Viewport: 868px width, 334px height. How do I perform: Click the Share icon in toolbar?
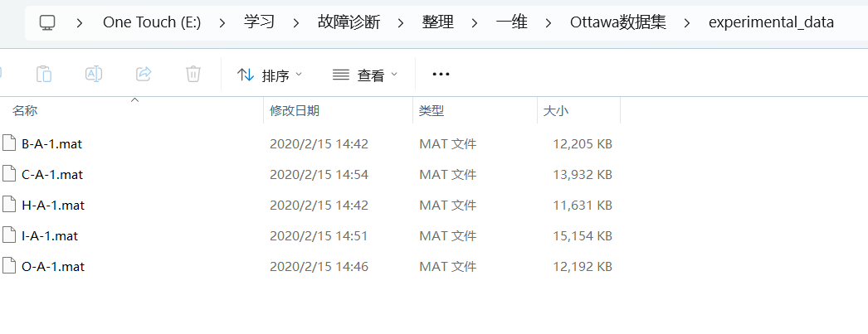click(x=144, y=74)
